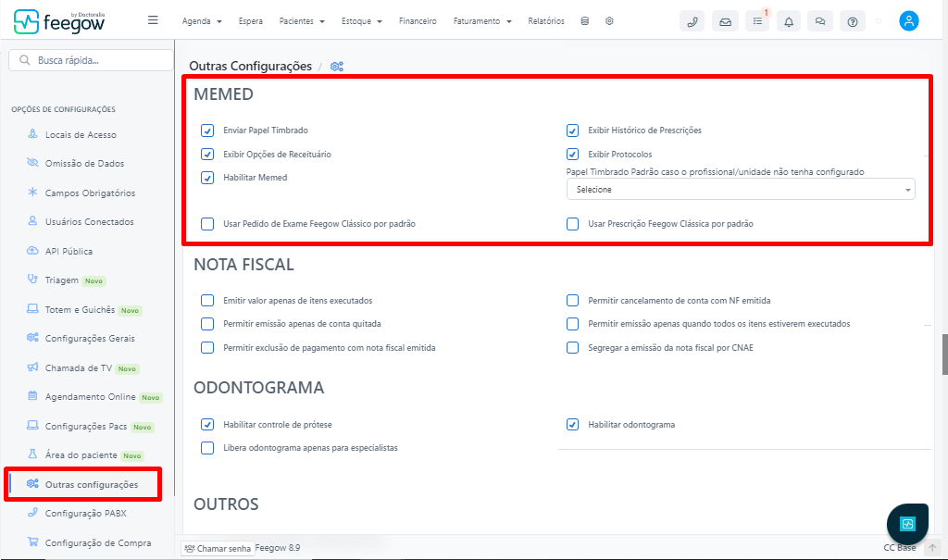Click the Chamar senha button

pyautogui.click(x=218, y=549)
